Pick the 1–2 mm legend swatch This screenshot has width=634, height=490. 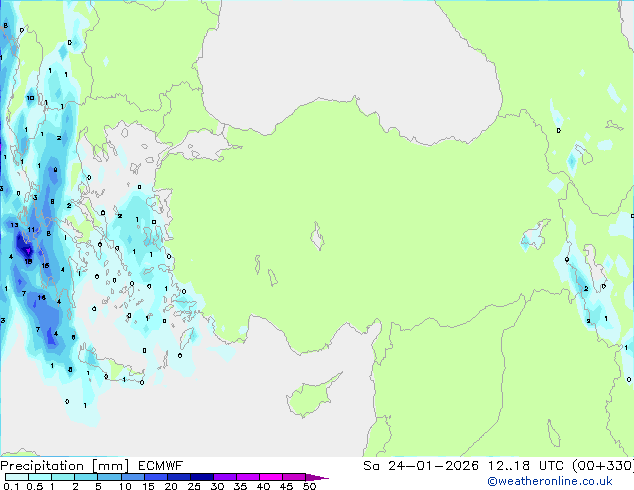(63, 477)
